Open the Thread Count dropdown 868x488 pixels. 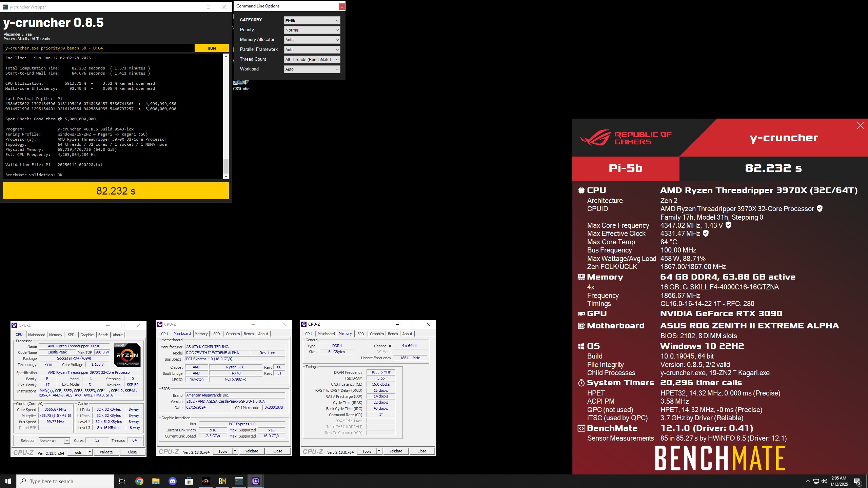[x=312, y=60]
